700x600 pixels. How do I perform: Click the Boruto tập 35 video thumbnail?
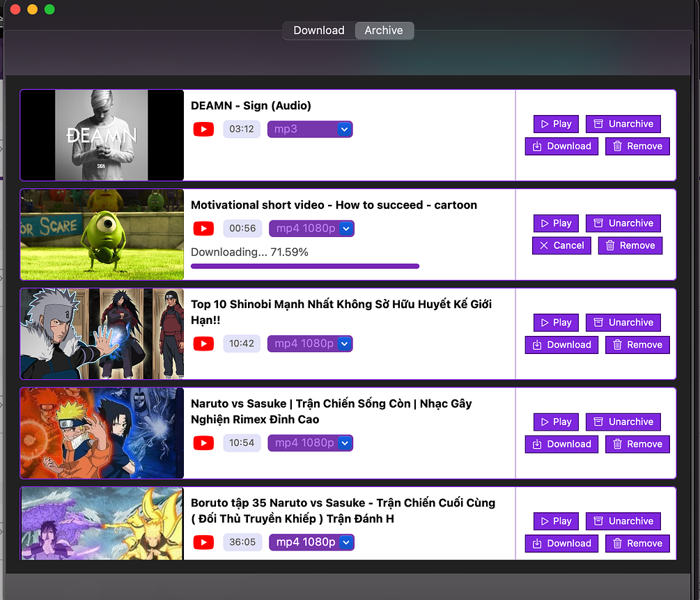(x=102, y=523)
